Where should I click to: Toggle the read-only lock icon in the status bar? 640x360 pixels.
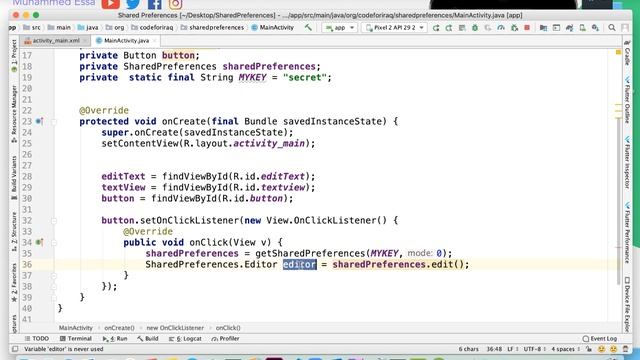(589, 349)
